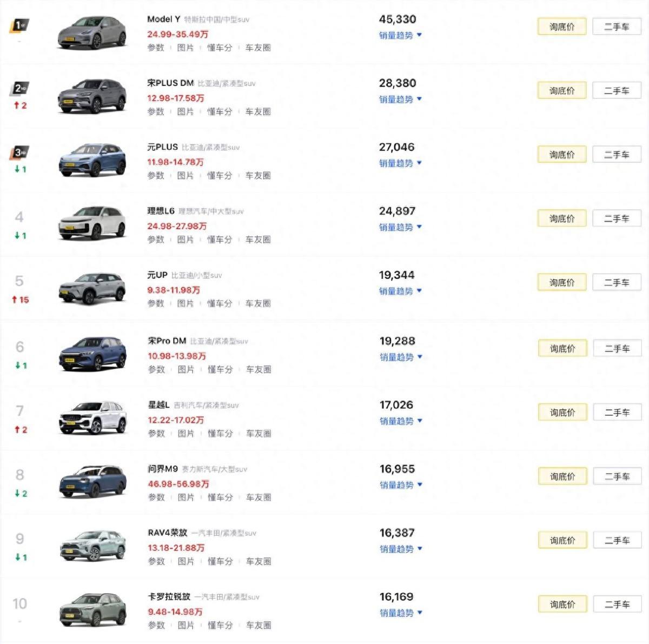This screenshot has height=644, width=649.
Task: Open 车友圈 link under RAV4荣放
Action: [259, 561]
